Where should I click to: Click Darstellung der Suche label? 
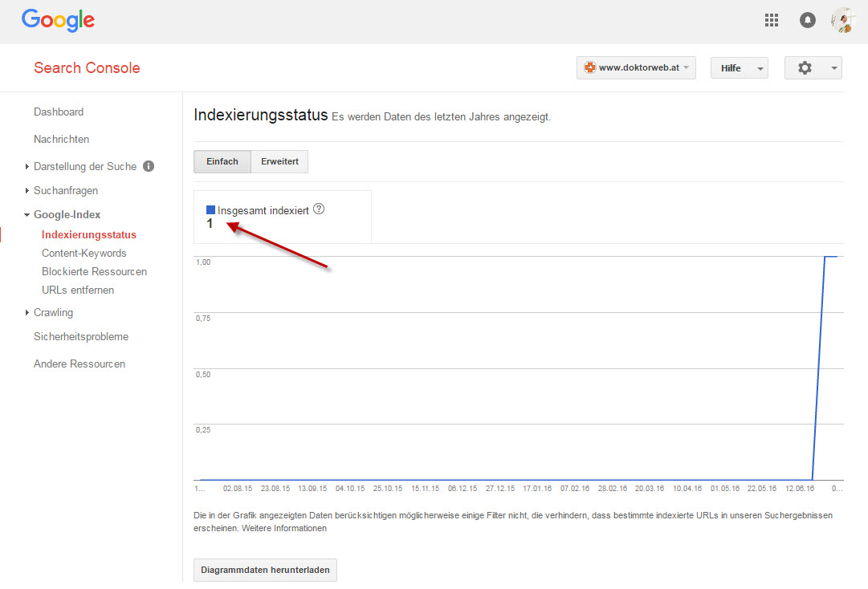(x=85, y=166)
